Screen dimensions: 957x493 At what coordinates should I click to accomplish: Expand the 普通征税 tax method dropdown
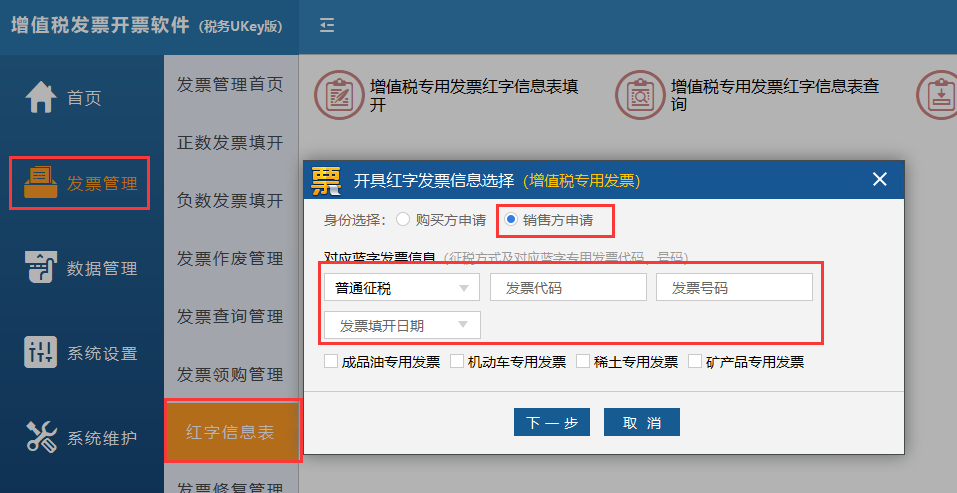[402, 288]
